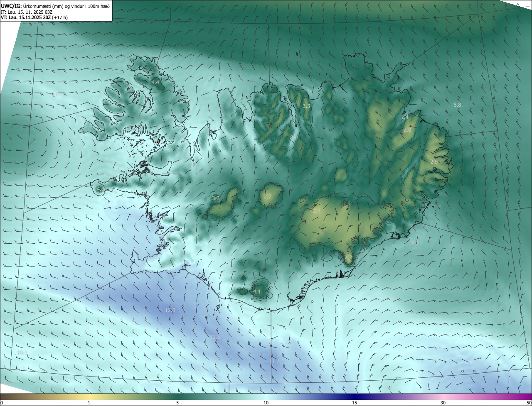Click the color scale label 50

click(x=529, y=403)
